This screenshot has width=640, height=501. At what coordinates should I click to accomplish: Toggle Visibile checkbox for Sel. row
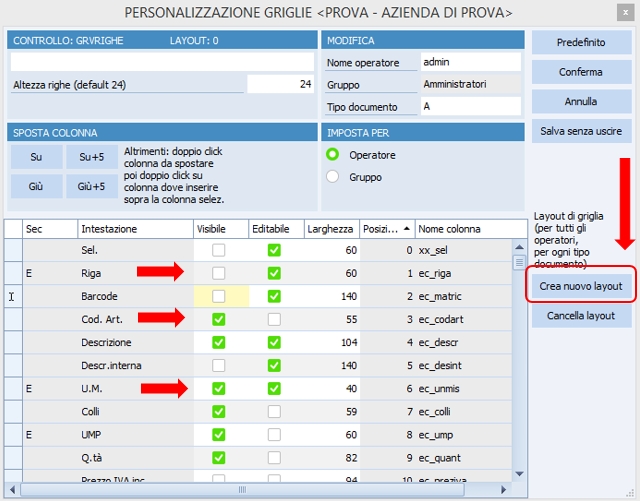pos(219,250)
